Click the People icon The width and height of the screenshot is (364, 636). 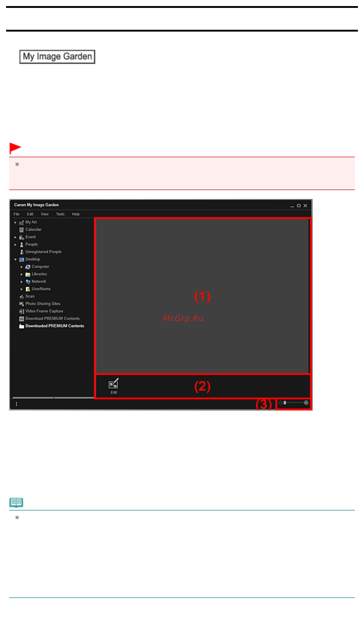(x=21, y=245)
